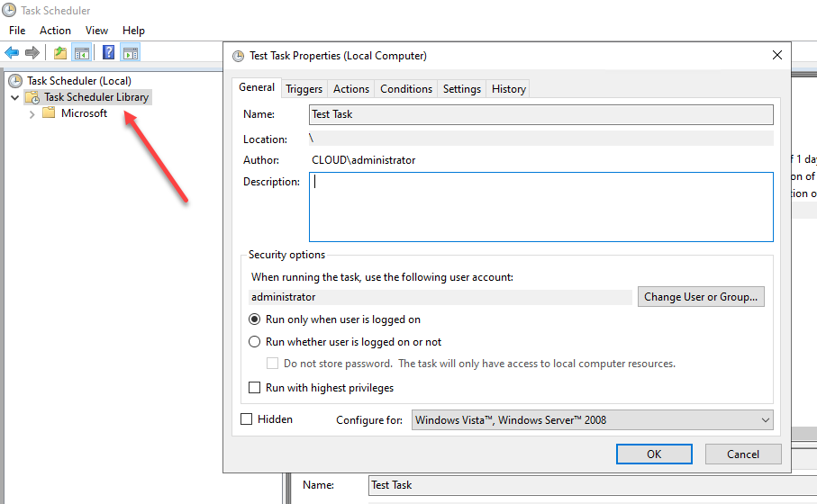The height and width of the screenshot is (504, 817).
Task: Click the Up one level folder icon
Action: click(60, 52)
